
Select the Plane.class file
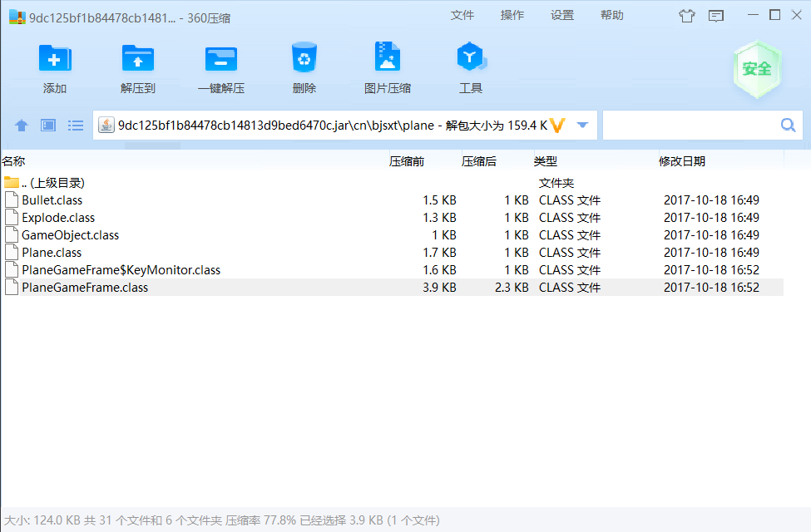point(393,253)
